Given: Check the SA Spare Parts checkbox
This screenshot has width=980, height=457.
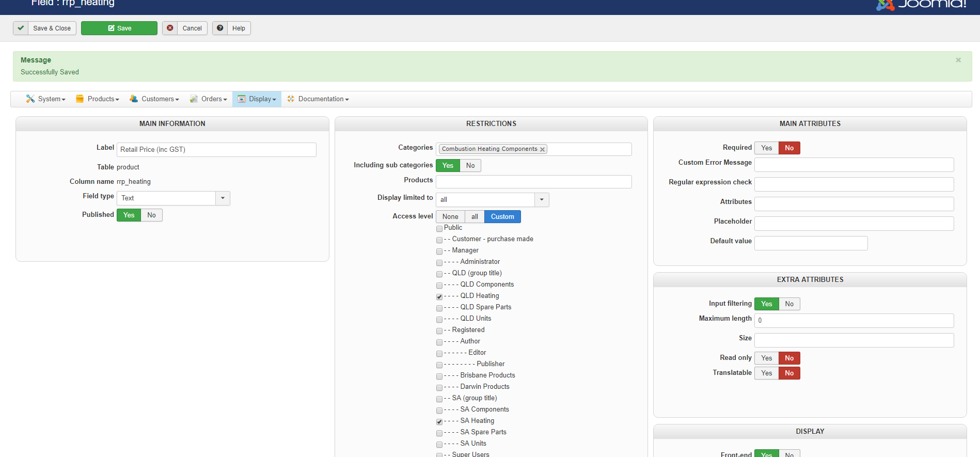Looking at the screenshot, I should pyautogui.click(x=439, y=433).
